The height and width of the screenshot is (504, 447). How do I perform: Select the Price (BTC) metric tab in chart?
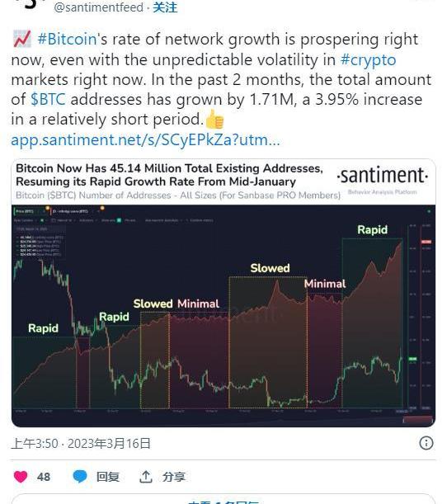click(26, 211)
